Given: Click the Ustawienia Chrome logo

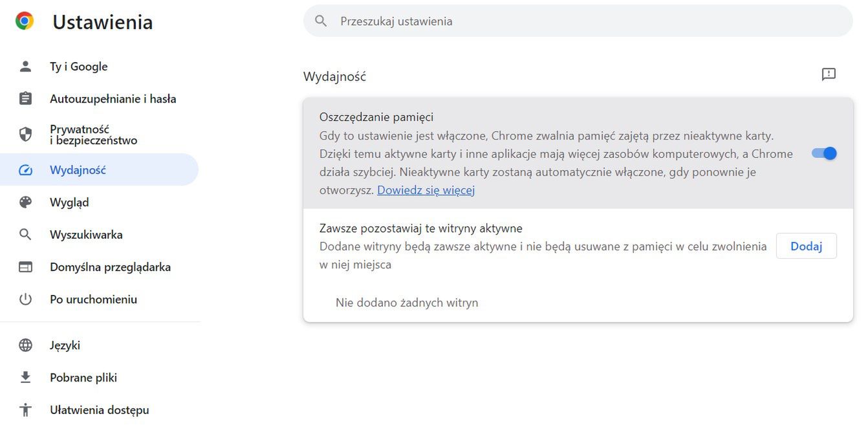Looking at the screenshot, I should coord(24,19).
